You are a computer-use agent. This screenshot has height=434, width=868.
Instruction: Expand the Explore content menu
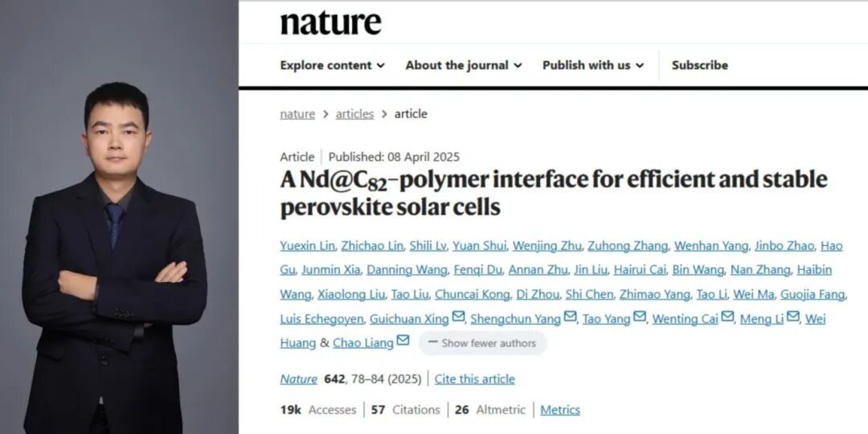pyautogui.click(x=332, y=65)
